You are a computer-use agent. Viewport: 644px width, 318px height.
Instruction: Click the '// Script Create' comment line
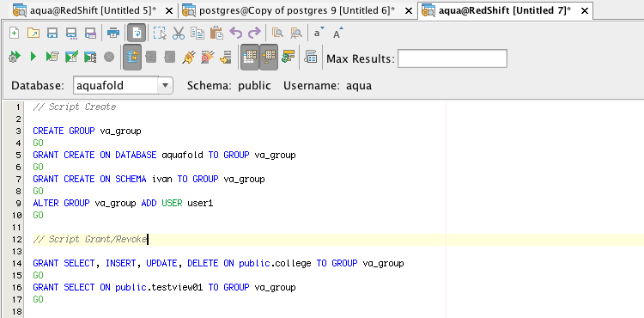point(75,107)
